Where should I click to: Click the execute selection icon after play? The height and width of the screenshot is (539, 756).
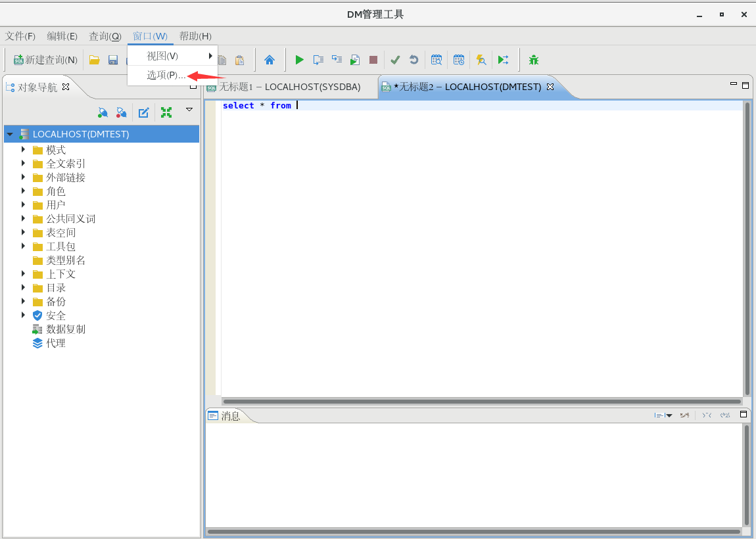click(318, 60)
